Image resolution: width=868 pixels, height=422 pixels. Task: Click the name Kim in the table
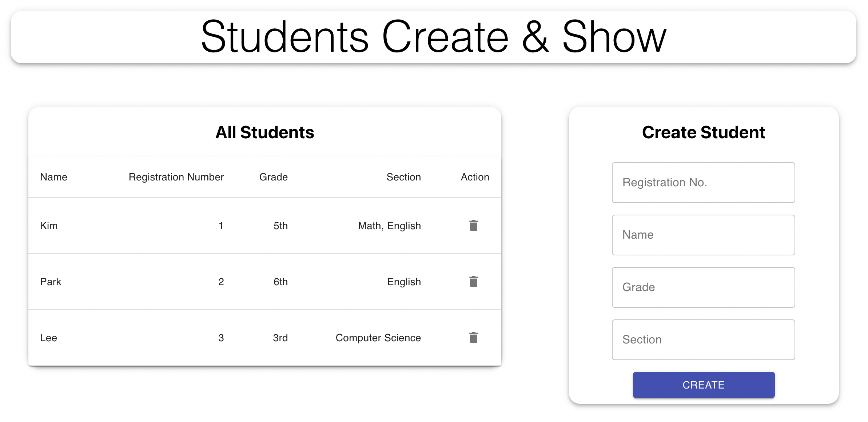click(x=49, y=226)
